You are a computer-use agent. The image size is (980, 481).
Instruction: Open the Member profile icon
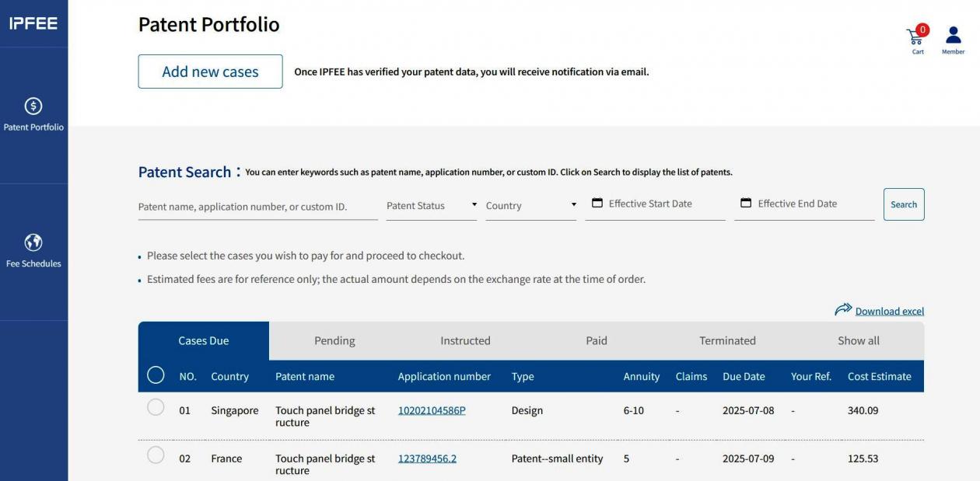tap(953, 36)
